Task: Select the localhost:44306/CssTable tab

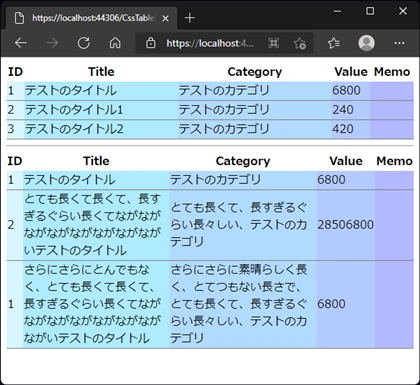Action: pos(92,18)
